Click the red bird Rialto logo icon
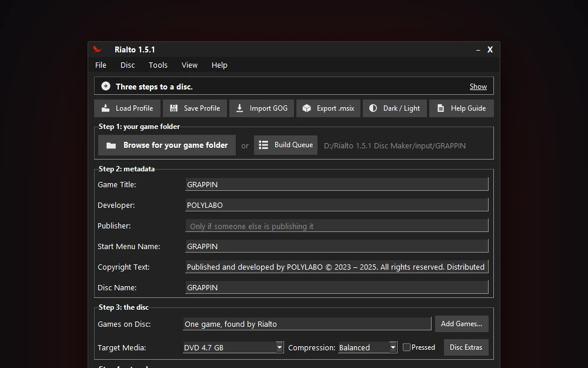The height and width of the screenshot is (368, 588). click(98, 49)
